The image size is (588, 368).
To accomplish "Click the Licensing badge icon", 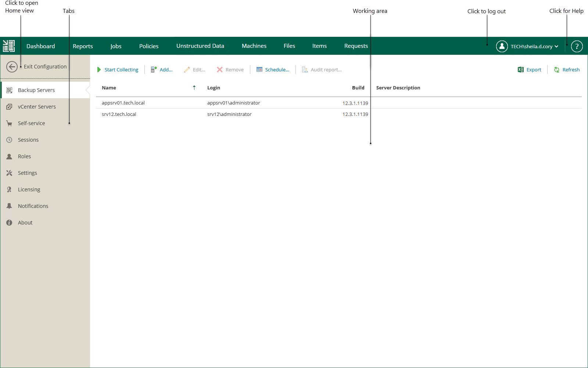I will point(9,190).
